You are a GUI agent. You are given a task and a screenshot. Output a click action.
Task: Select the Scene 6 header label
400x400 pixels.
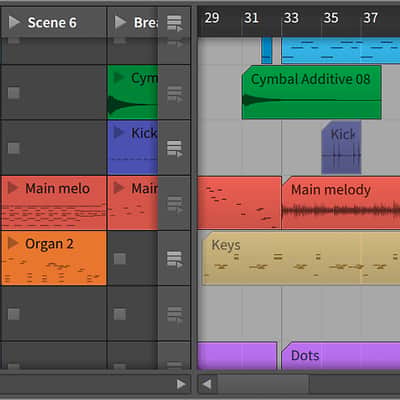(x=52, y=23)
